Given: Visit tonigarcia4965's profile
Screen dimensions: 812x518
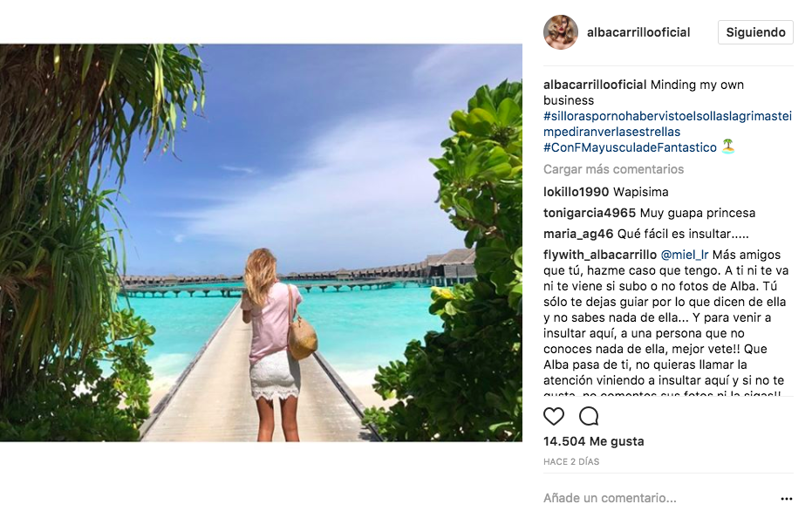Looking at the screenshot, I should pos(590,213).
